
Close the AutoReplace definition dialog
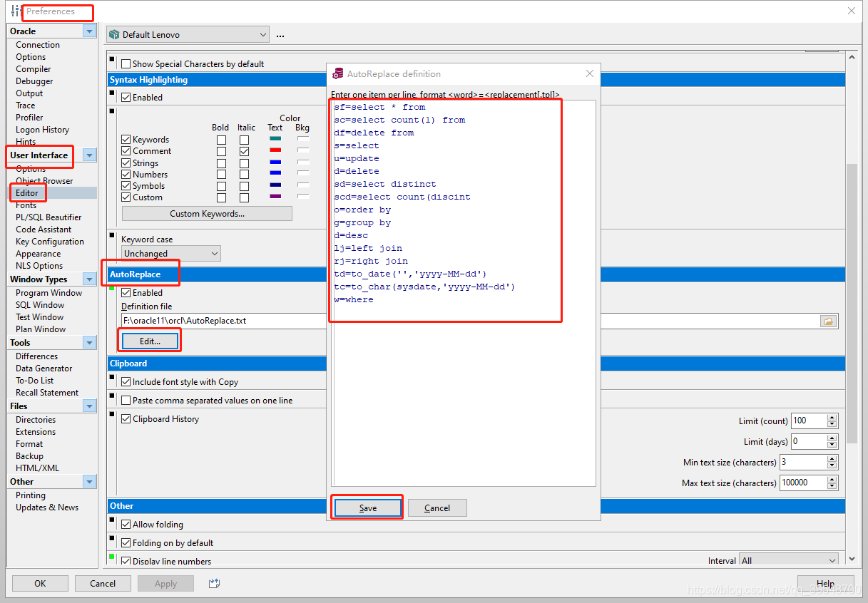590,73
